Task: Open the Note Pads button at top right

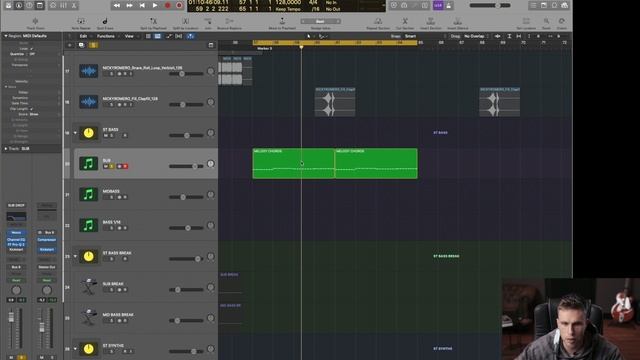Action: tap(544, 5)
